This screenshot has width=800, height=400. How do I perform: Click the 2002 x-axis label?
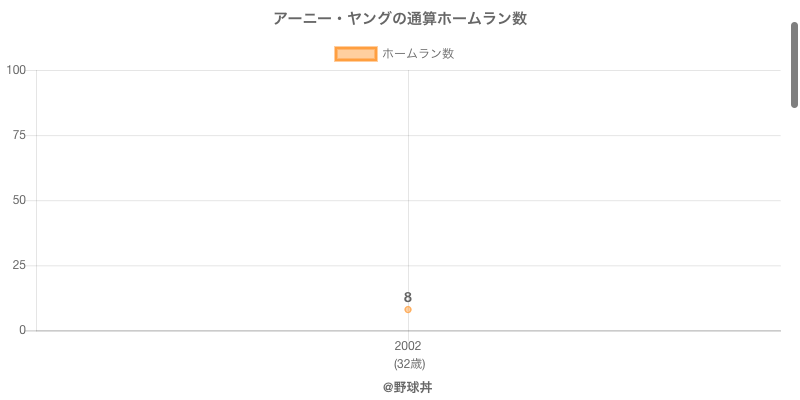408,346
